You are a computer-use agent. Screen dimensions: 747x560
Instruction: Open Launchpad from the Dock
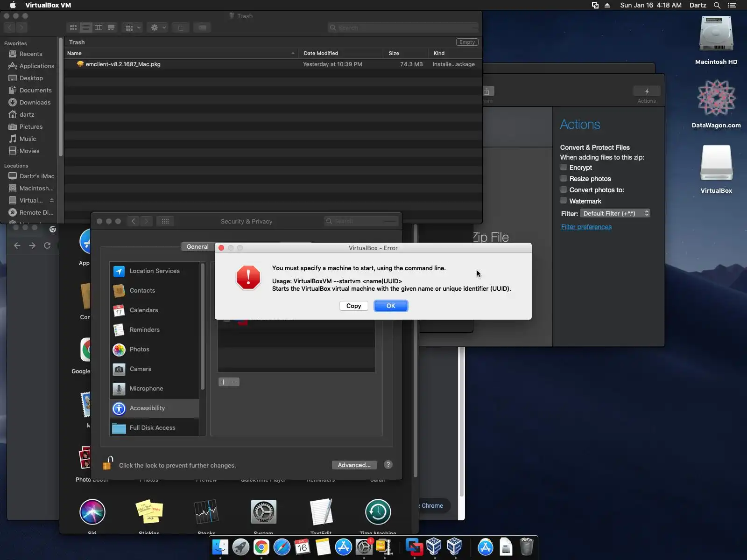(241, 547)
